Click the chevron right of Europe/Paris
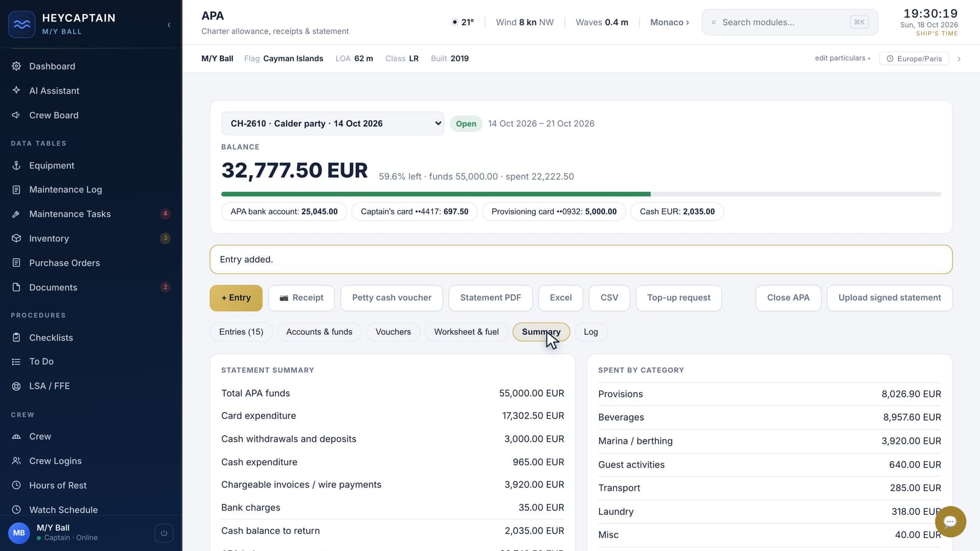This screenshot has height=551, width=980. point(959,59)
